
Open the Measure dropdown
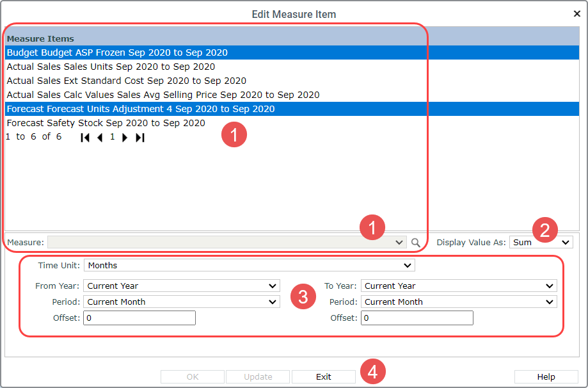[x=227, y=243]
